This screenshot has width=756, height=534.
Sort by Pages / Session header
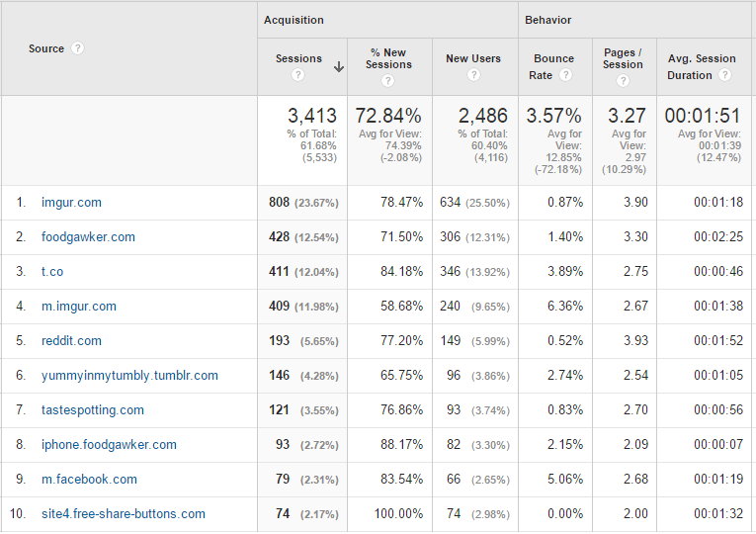pos(623,58)
